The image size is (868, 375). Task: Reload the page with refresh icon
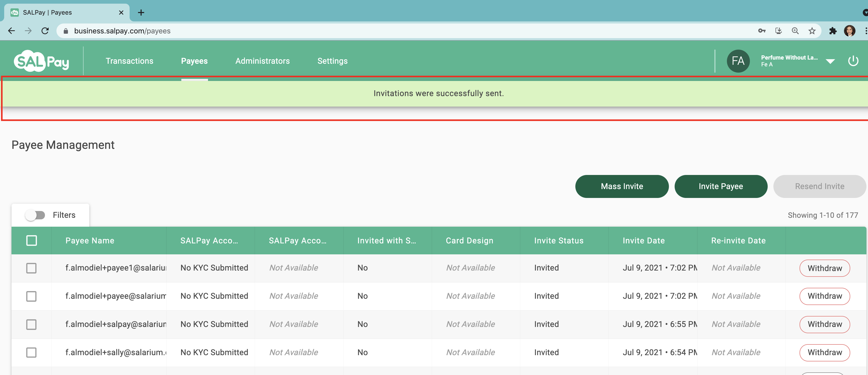point(45,31)
